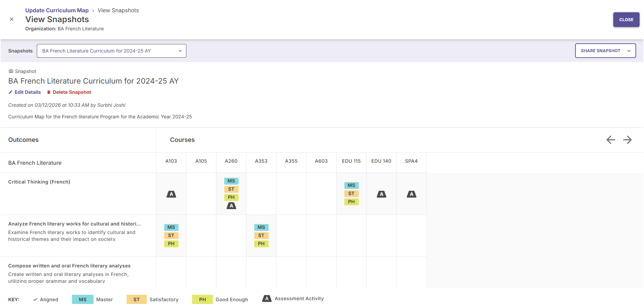
Task: Click the PH badge in EDU 115 column
Action: tap(352, 202)
